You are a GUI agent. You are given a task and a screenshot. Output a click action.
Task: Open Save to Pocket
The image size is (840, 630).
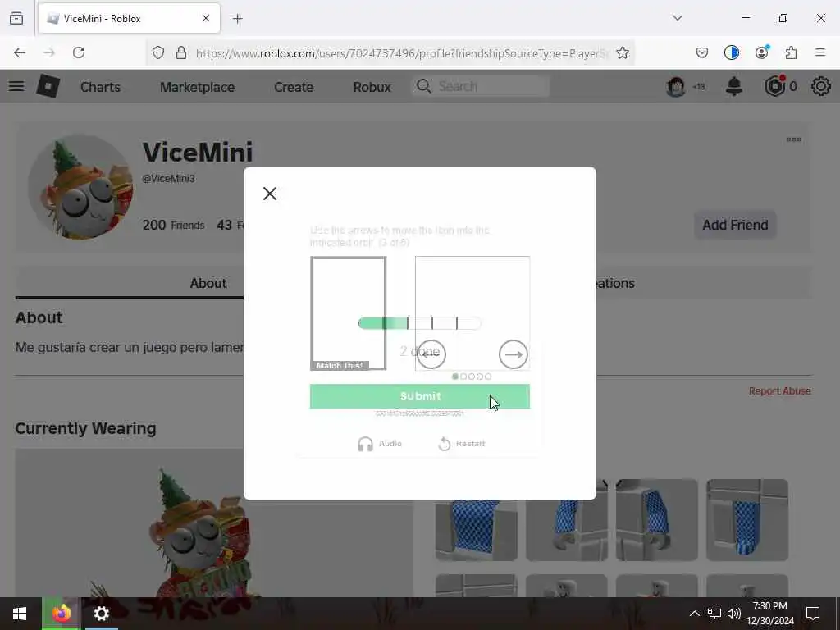pyautogui.click(x=702, y=52)
